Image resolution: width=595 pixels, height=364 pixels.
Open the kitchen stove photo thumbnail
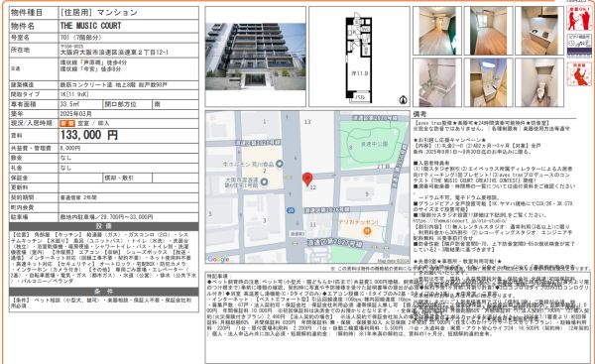[539, 31]
